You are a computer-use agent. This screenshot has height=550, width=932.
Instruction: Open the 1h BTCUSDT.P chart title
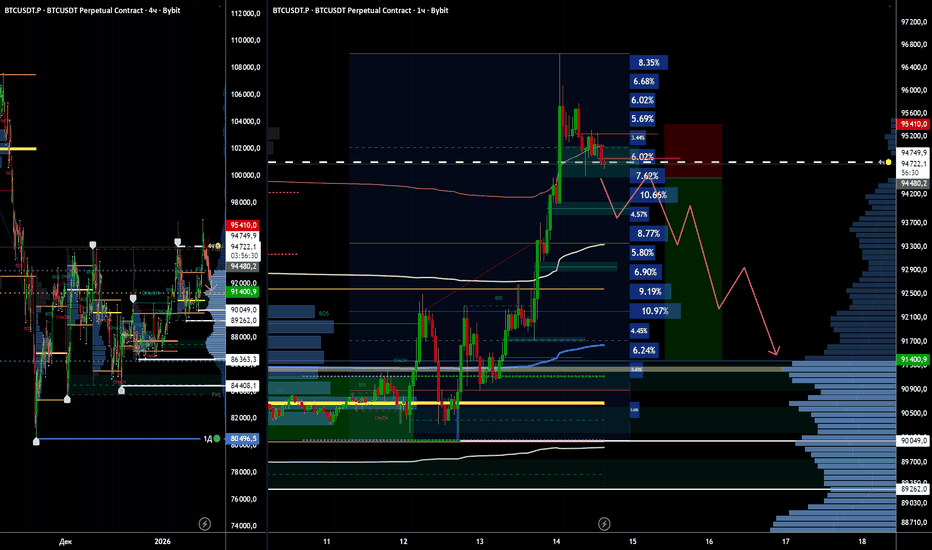[384, 7]
